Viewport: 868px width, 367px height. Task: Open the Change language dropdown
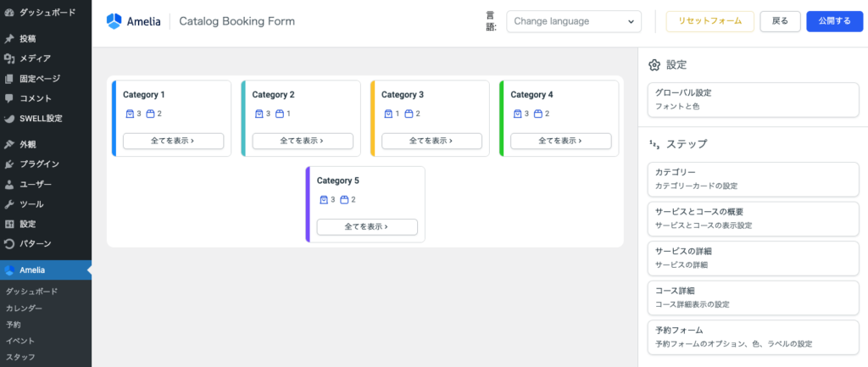coord(574,21)
